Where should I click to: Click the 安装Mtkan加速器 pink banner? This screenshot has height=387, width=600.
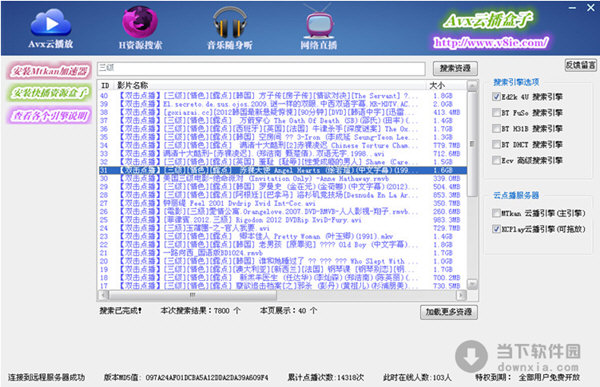pos(49,71)
